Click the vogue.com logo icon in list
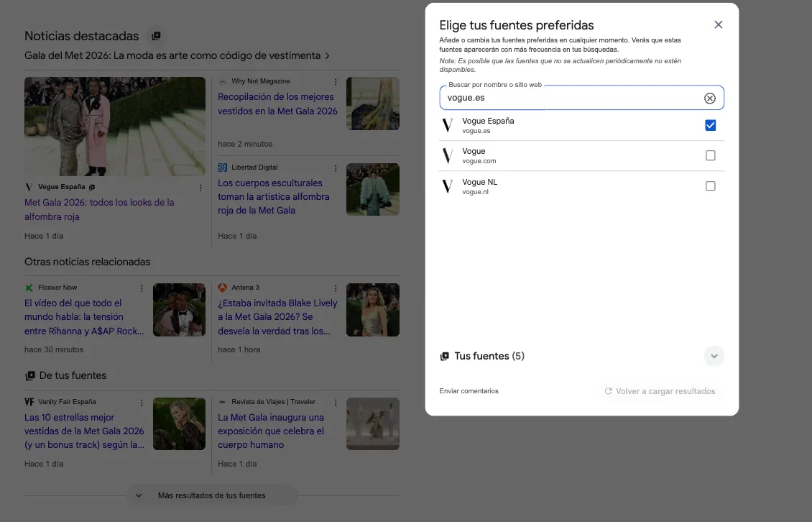The height and width of the screenshot is (522, 812). [448, 155]
